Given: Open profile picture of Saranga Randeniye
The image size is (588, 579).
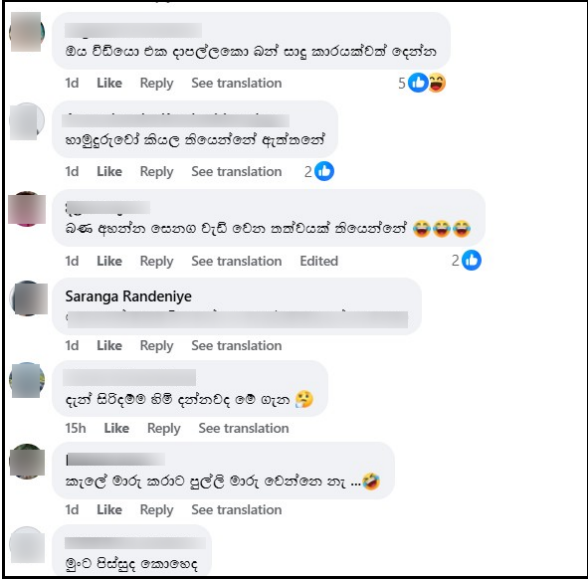Looking at the screenshot, I should tap(29, 298).
